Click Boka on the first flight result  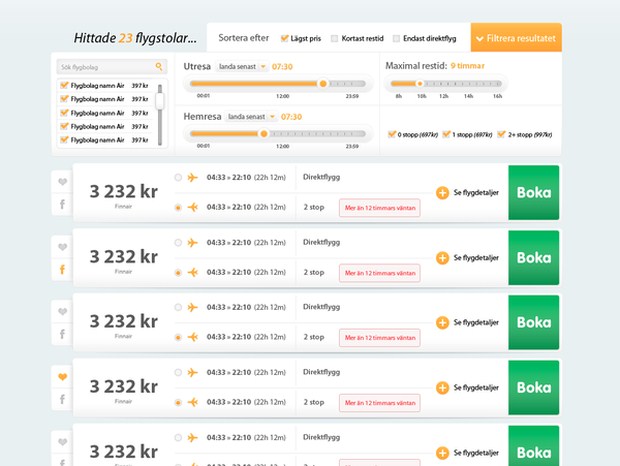click(x=534, y=192)
